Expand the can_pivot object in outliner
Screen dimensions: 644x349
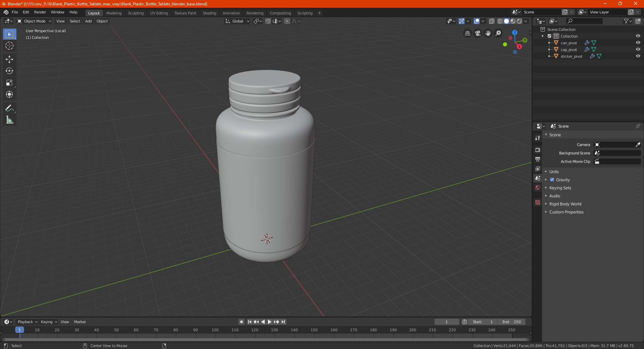[549, 43]
